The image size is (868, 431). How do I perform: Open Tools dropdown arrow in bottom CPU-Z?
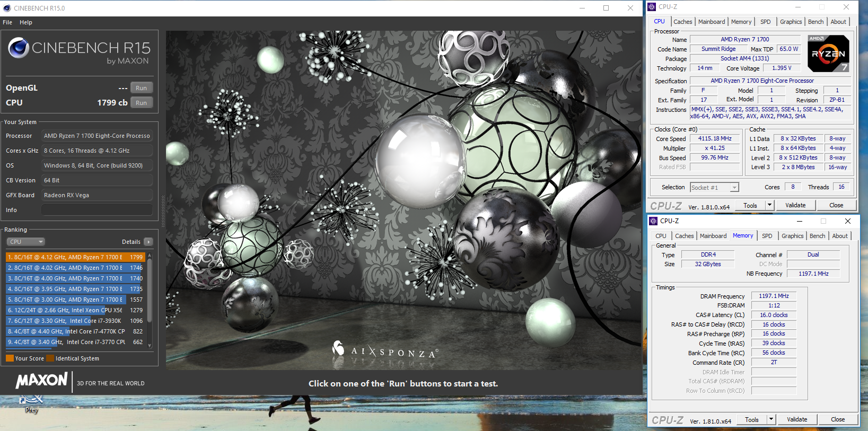point(771,419)
